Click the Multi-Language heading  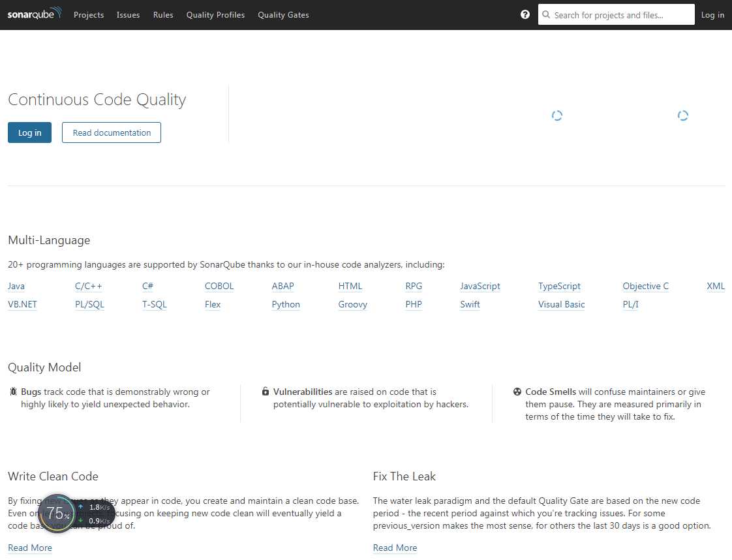tap(49, 240)
